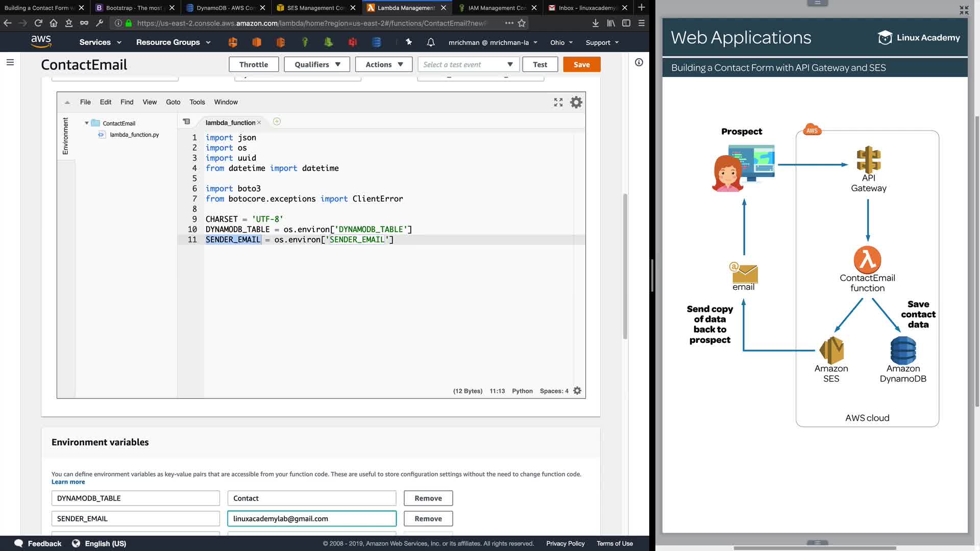The image size is (980, 551).
Task: Open the hamburger side navigation menu
Action: 10,62
